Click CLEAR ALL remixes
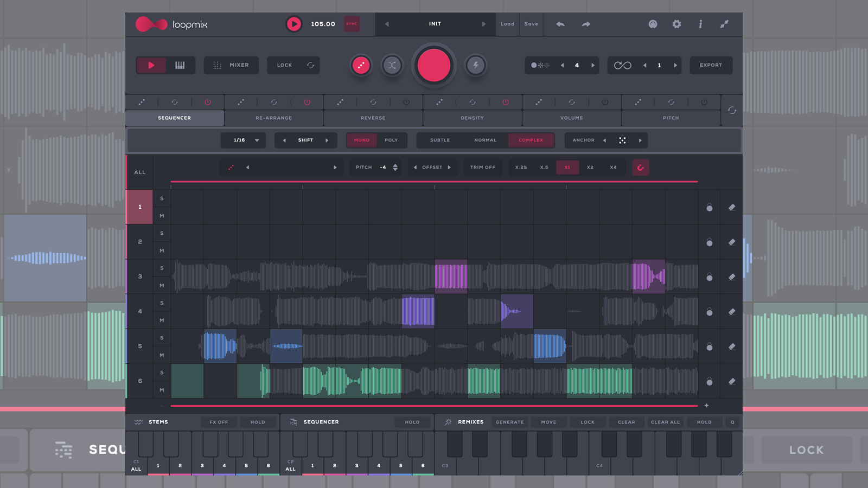The width and height of the screenshot is (868, 488). point(665,422)
